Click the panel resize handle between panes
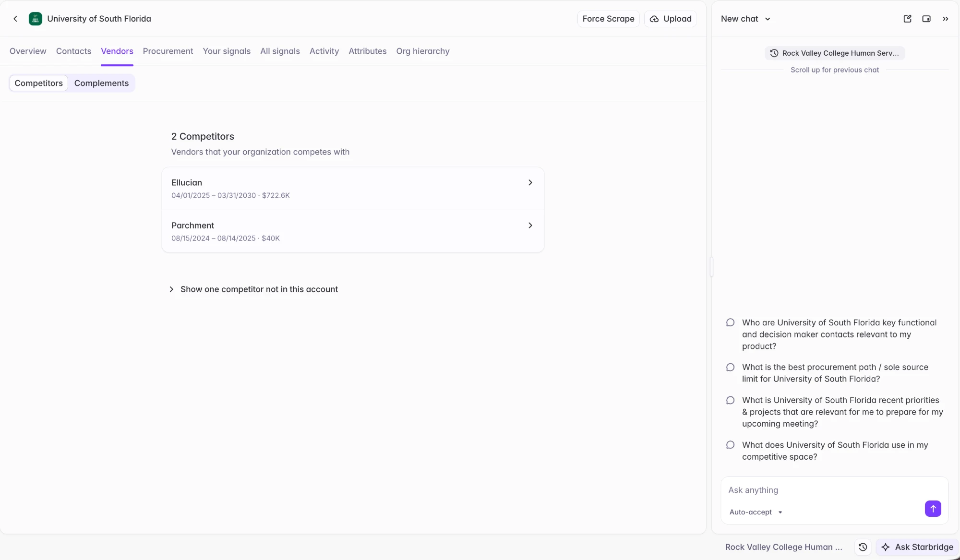960x560 pixels. pyautogui.click(x=711, y=267)
